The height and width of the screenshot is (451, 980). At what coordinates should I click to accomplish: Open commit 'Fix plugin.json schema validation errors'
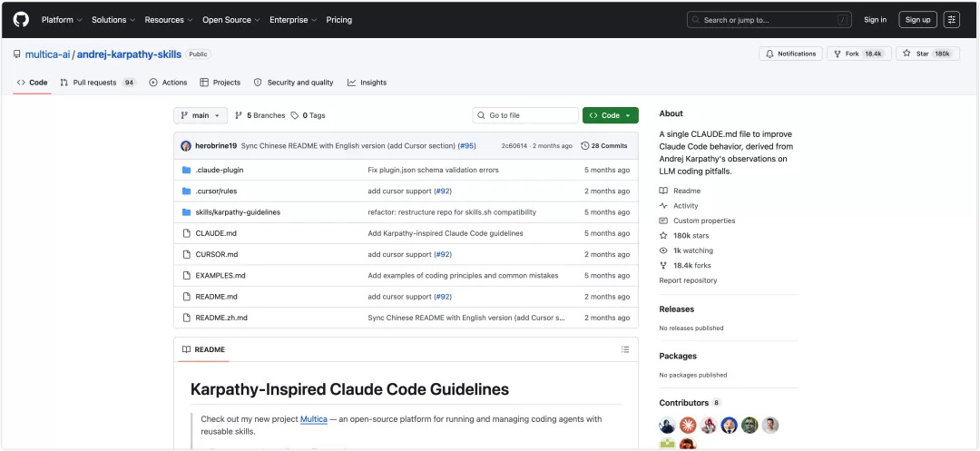[x=433, y=170]
